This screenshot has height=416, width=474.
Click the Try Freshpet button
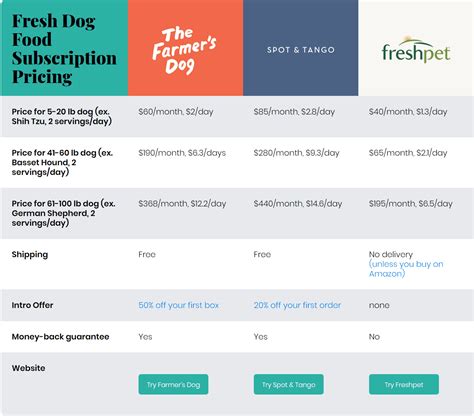coord(404,384)
